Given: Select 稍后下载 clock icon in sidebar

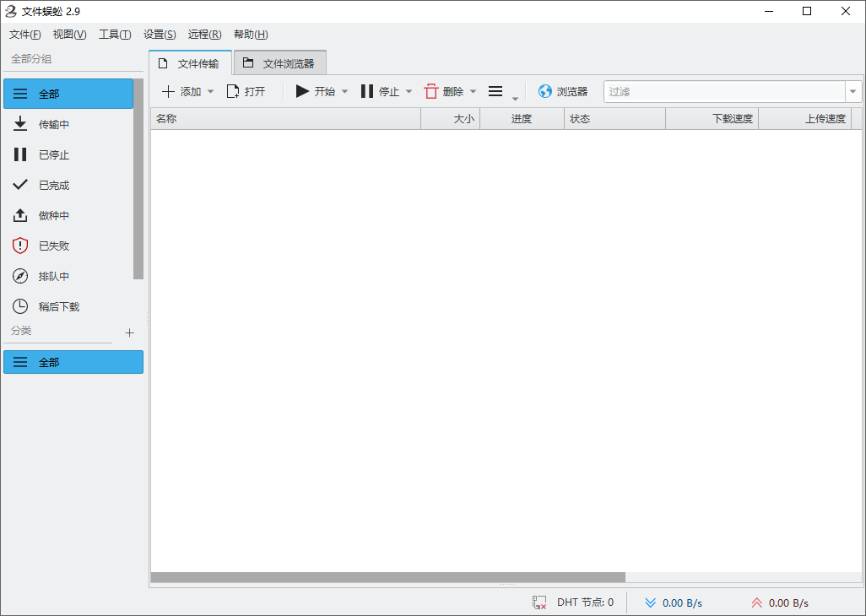Looking at the screenshot, I should (x=20, y=306).
